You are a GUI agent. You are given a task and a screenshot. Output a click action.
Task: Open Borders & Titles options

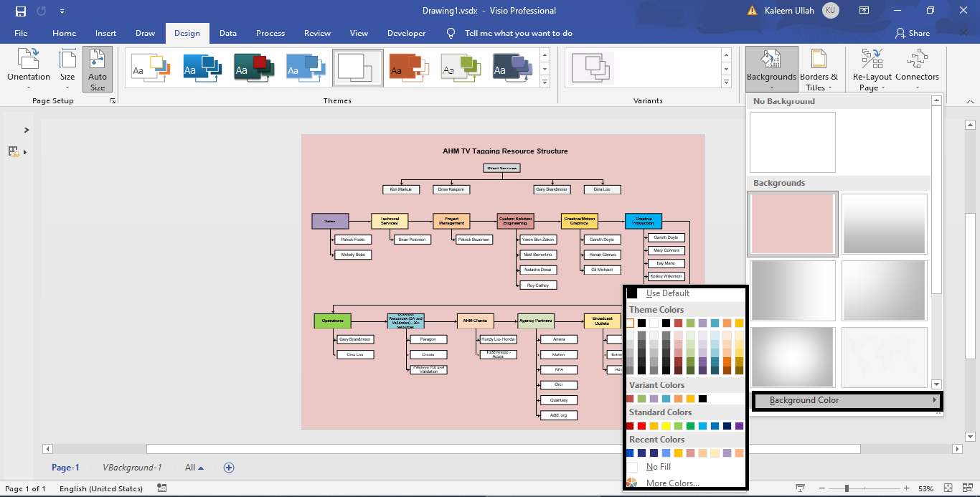[x=819, y=68]
